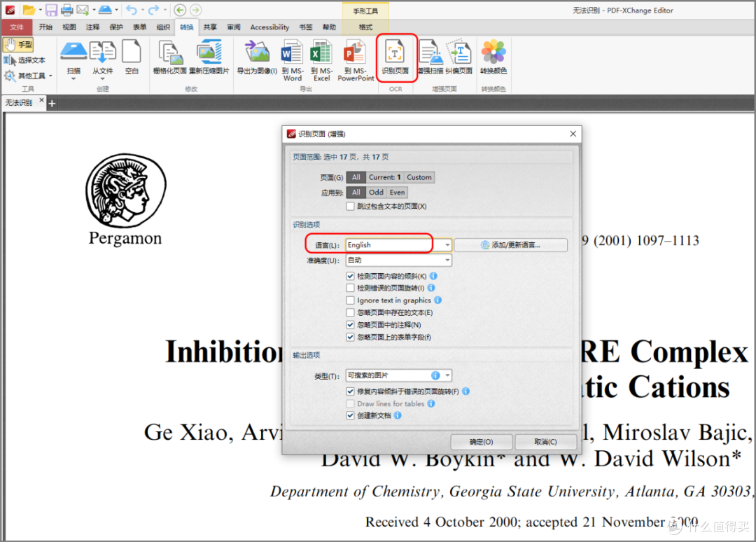Switch to the Accessibility tab
Viewport: 756px width, 542px height.
coord(269,27)
